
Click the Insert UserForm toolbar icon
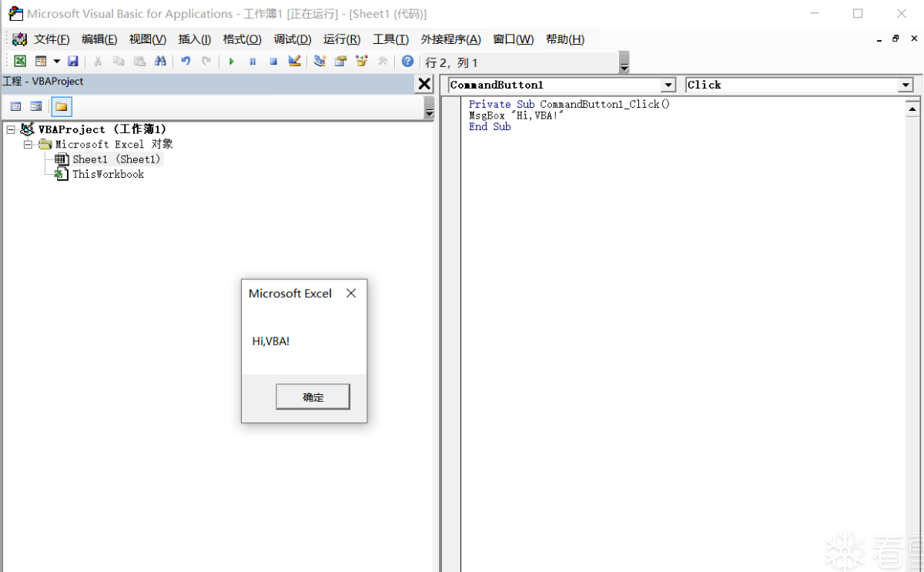click(41, 62)
